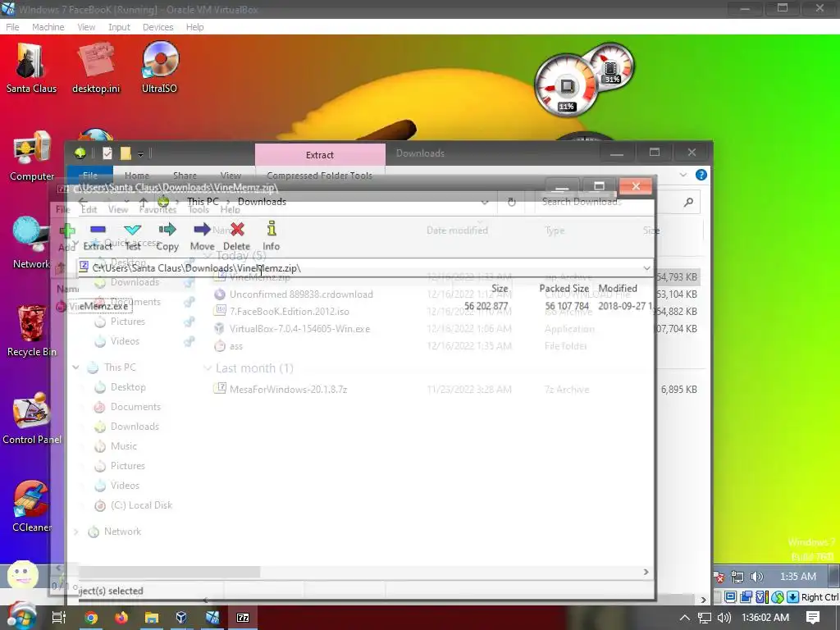Open File Explorer from the host taskbar
This screenshot has height=630, width=840.
point(152,618)
